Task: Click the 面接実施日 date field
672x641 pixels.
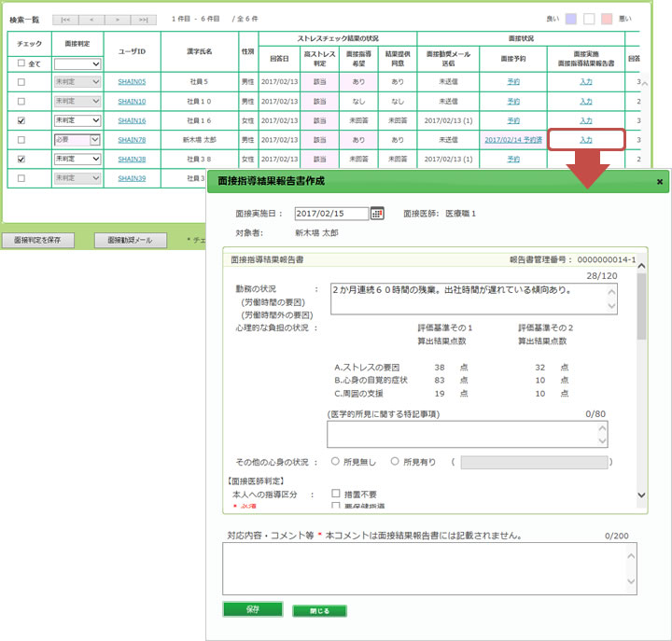Action: point(331,214)
